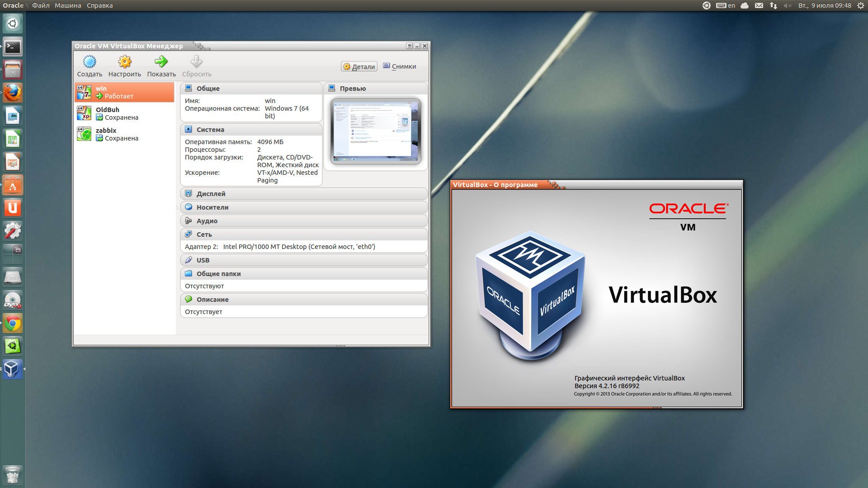Open the Файл menu
The width and height of the screenshot is (868, 488).
pyautogui.click(x=41, y=5)
